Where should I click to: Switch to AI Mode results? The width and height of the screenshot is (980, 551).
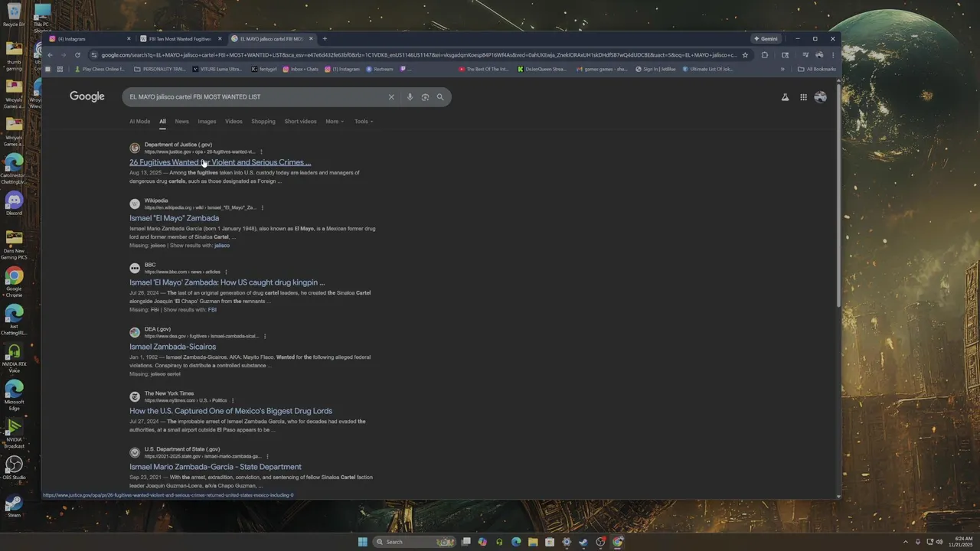coord(140,121)
